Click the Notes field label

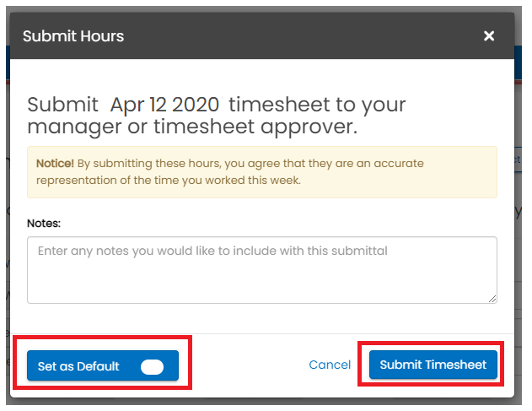click(x=45, y=224)
